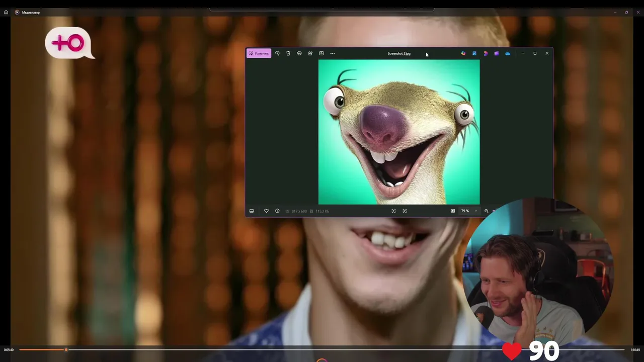Click the Медиаплеер app title

tap(31, 12)
